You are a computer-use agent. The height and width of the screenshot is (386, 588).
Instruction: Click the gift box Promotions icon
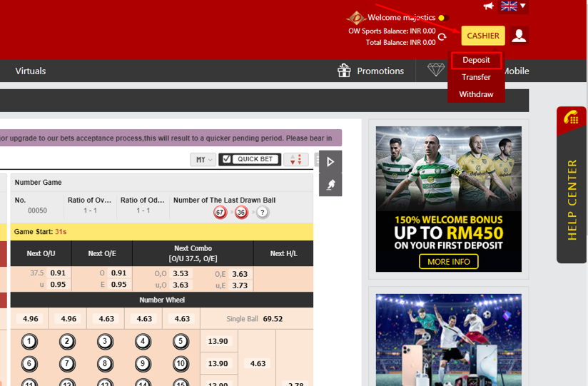[x=344, y=70]
